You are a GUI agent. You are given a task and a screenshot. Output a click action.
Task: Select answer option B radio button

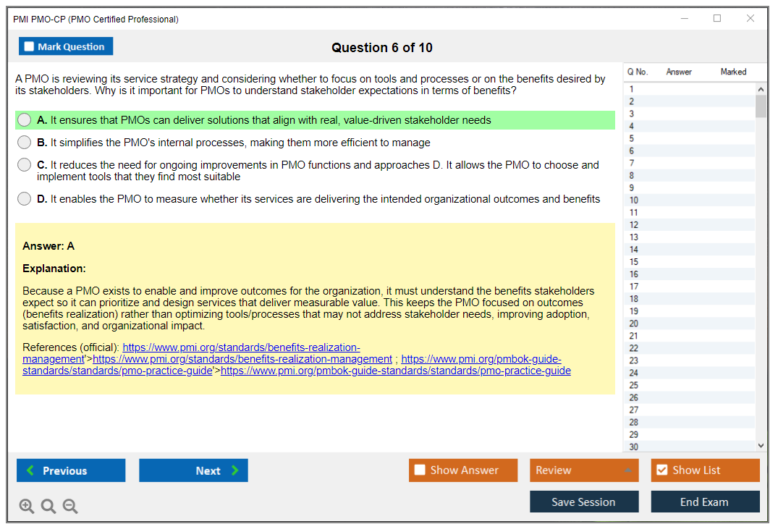point(24,142)
